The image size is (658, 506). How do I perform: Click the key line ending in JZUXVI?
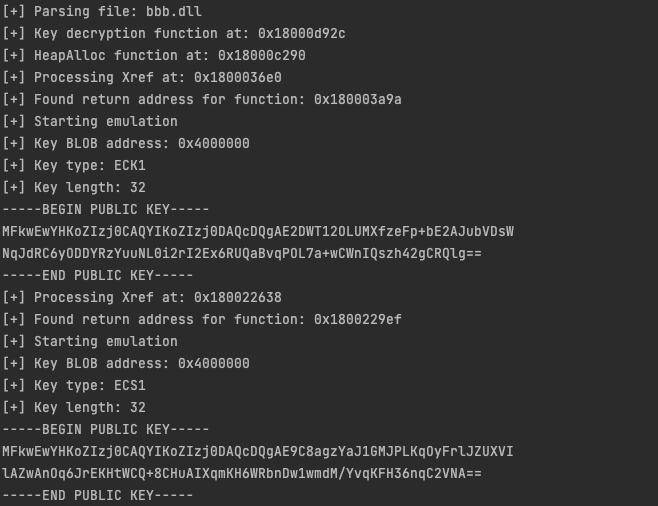[258, 451]
